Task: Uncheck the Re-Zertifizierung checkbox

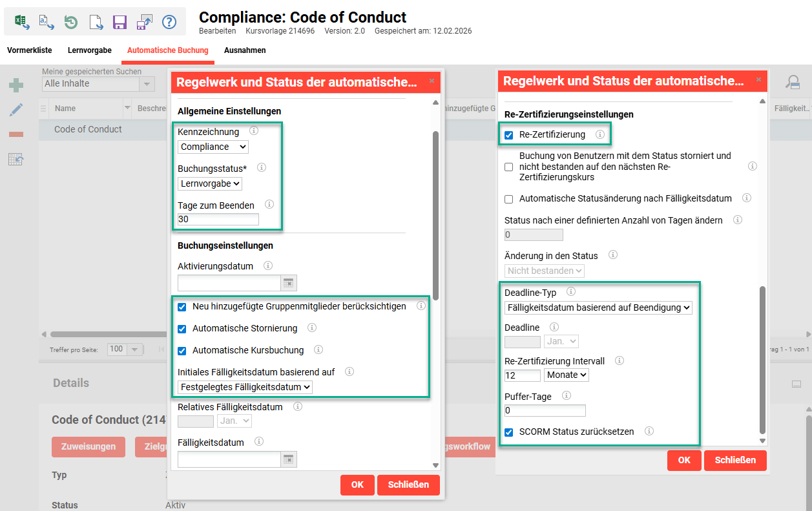Action: click(509, 135)
